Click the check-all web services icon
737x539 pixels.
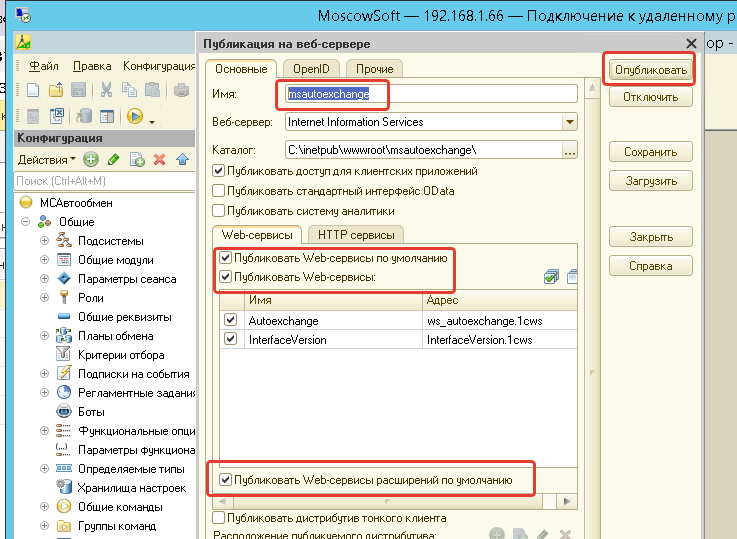coord(551,277)
